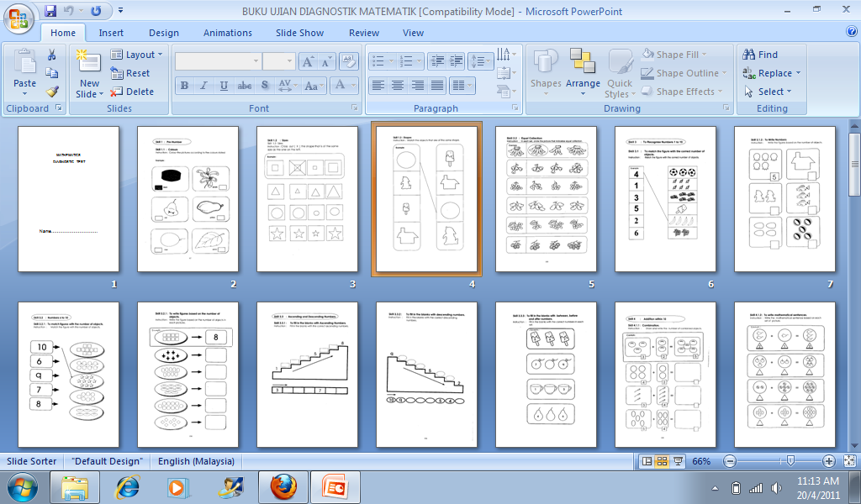
Task: Open Shape Outline dropdown
Action: [684, 73]
